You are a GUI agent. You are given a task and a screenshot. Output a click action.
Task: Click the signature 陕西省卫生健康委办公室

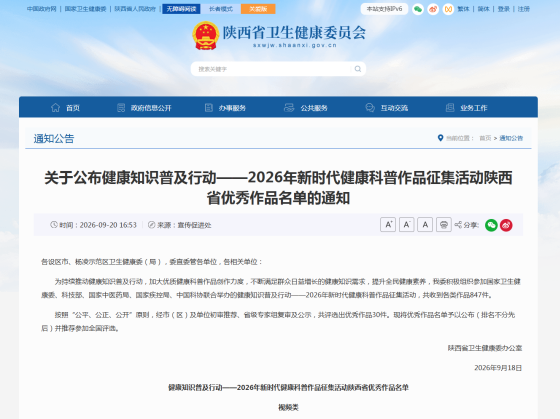pyautogui.click(x=485, y=348)
